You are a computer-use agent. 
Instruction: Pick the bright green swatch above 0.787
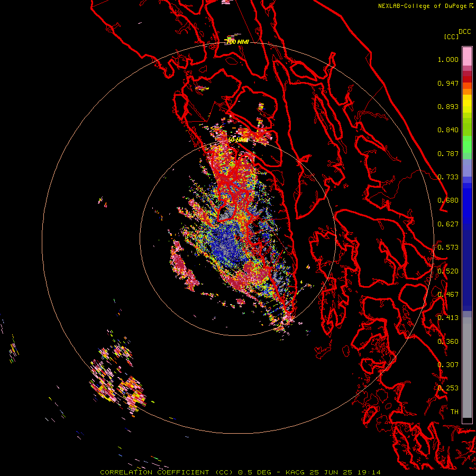click(467, 144)
